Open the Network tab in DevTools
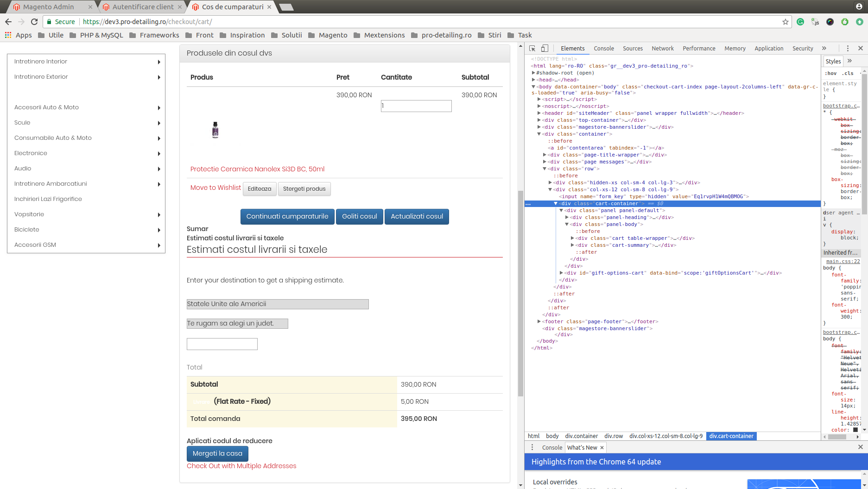Screen dimensions: 868x489 (x=663, y=48)
